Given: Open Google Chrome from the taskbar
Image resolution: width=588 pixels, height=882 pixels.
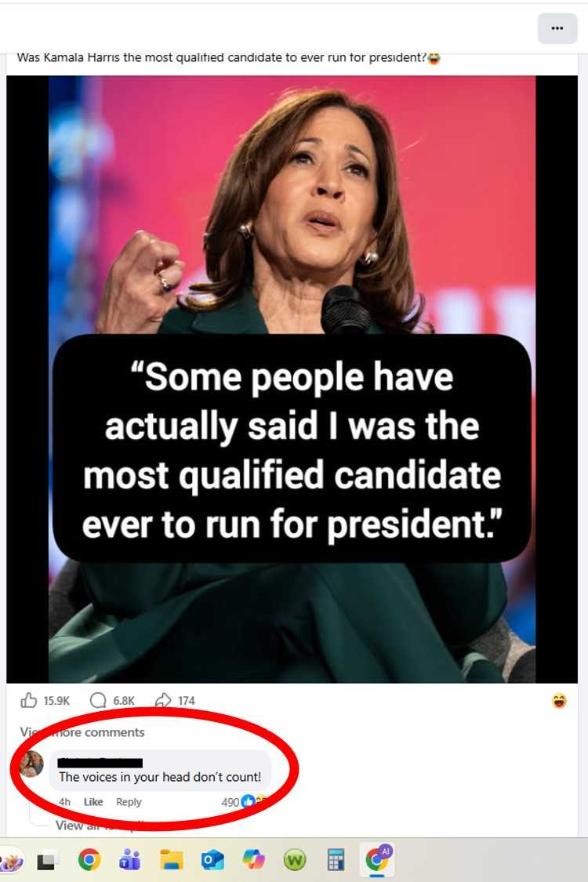Looking at the screenshot, I should pyautogui.click(x=89, y=860).
